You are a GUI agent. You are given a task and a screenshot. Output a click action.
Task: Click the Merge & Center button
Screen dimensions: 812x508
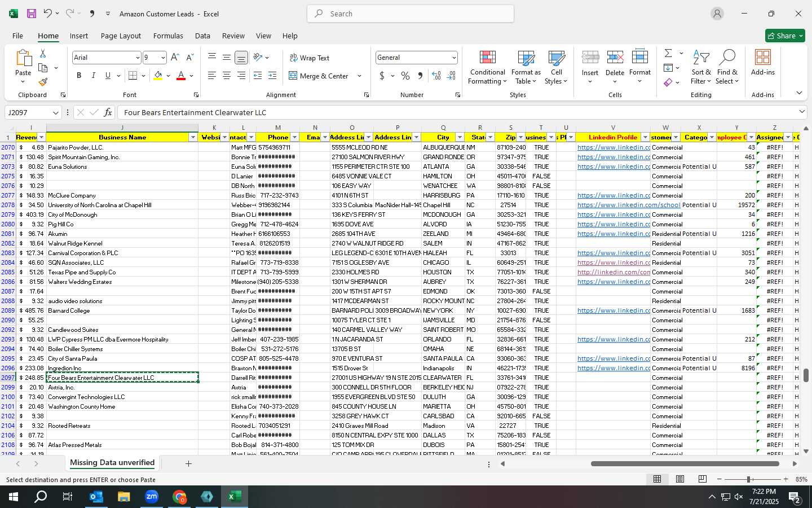point(319,76)
